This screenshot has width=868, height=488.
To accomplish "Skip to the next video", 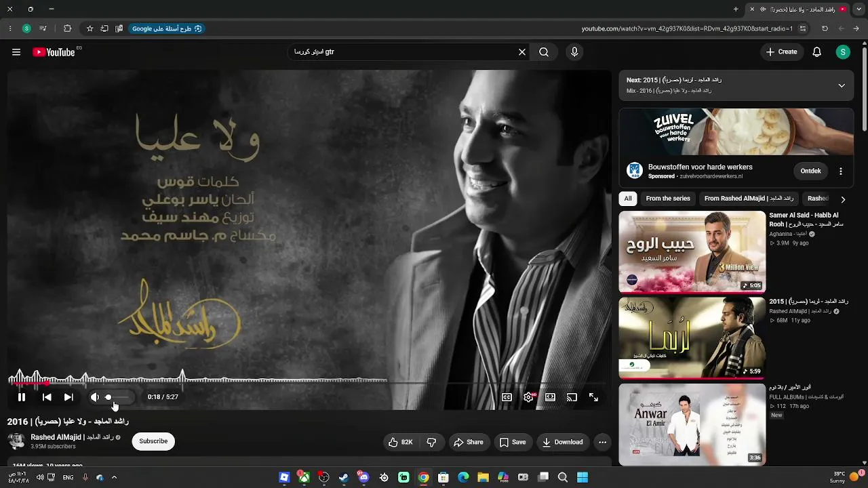I will [x=68, y=397].
